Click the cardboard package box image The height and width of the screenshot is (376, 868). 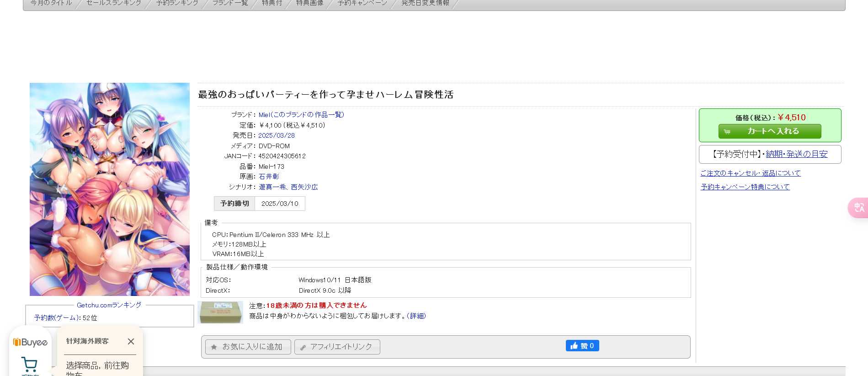(x=221, y=312)
